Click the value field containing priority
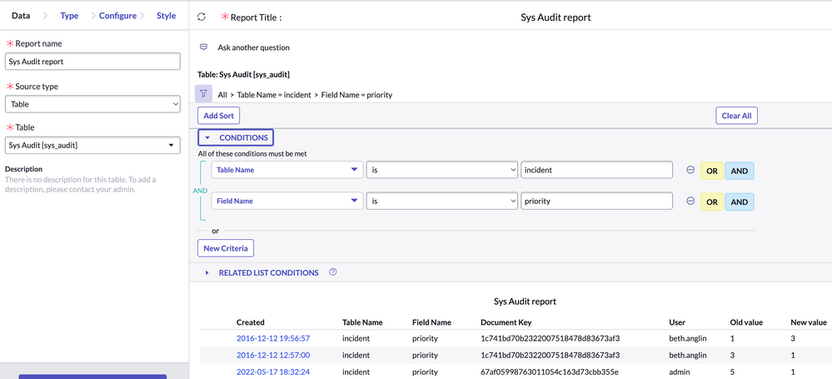This screenshot has width=832, height=379. [x=597, y=201]
